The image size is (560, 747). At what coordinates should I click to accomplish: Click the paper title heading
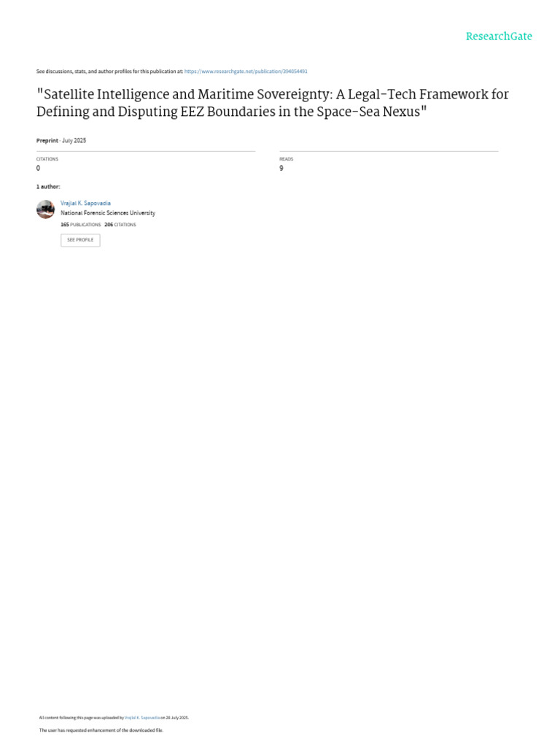click(273, 104)
